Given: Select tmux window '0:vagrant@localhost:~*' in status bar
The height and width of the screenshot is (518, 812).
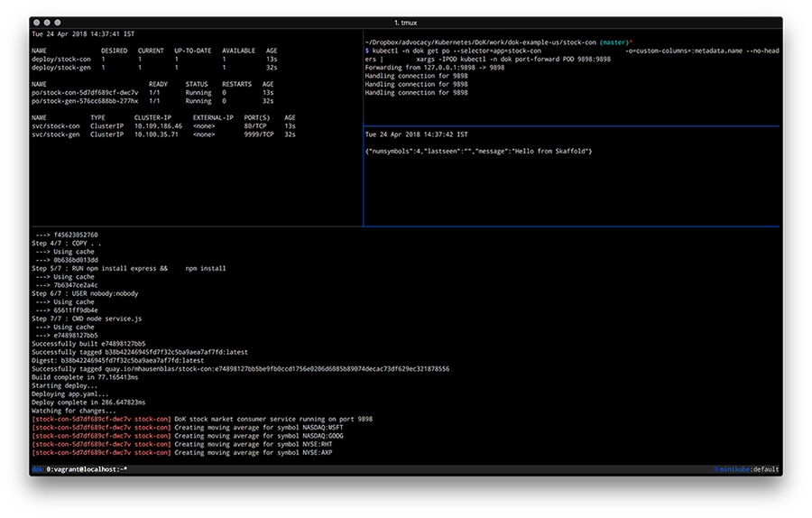Looking at the screenshot, I should 86,469.
